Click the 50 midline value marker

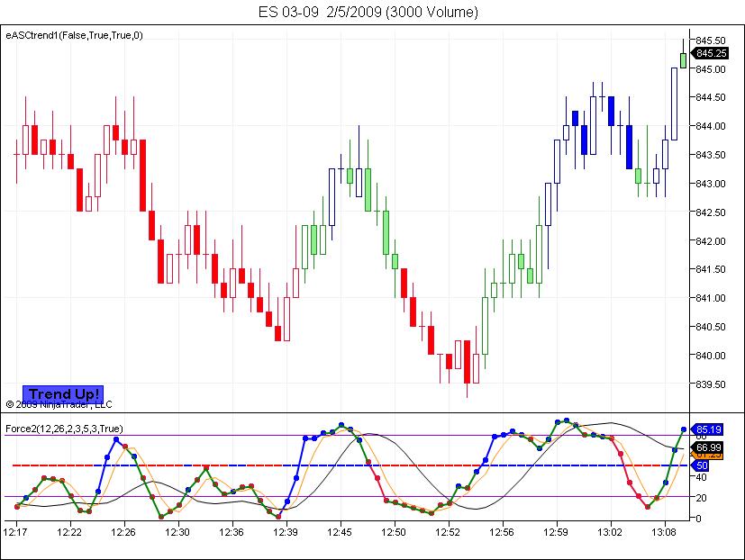(701, 465)
